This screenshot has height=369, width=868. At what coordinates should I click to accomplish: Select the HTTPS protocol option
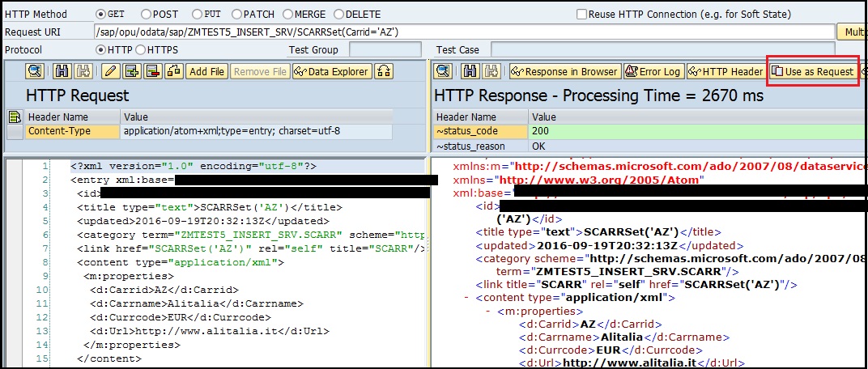[141, 50]
